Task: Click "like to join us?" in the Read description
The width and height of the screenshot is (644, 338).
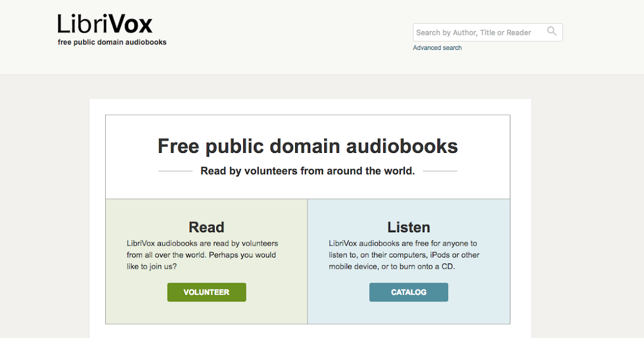Action: (153, 266)
